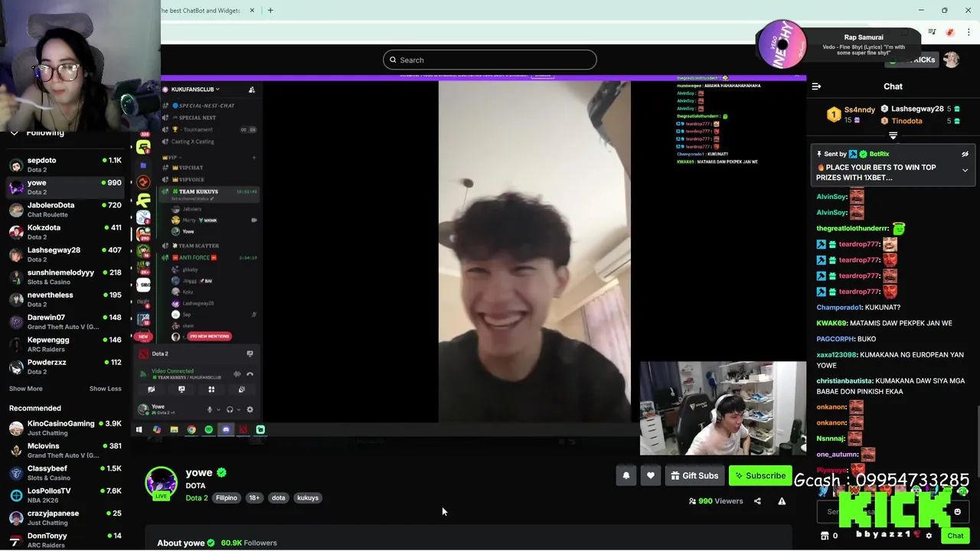The height and width of the screenshot is (551, 980).
Task: Toggle Discord screen share button
Action: tap(181, 390)
